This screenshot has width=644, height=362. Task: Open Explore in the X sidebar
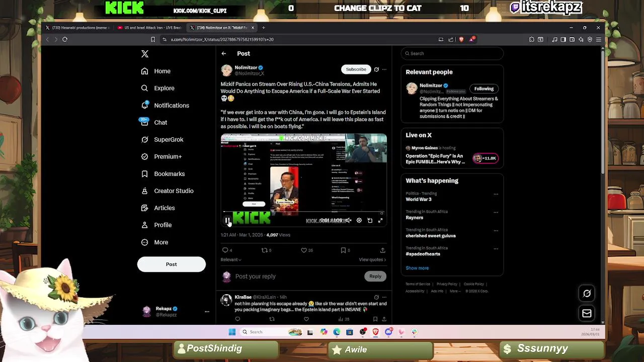(x=157, y=88)
